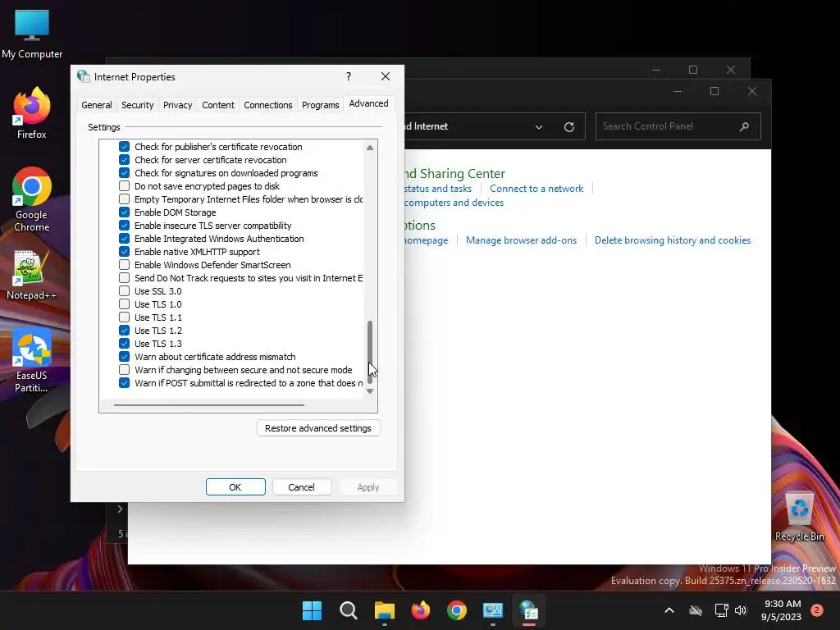Open notification badge in taskbar
840x630 pixels.
(817, 610)
